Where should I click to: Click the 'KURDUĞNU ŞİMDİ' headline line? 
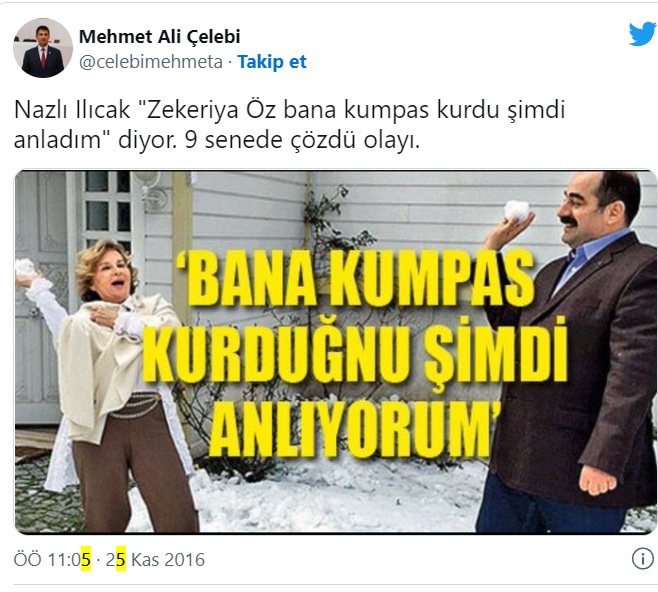point(355,352)
